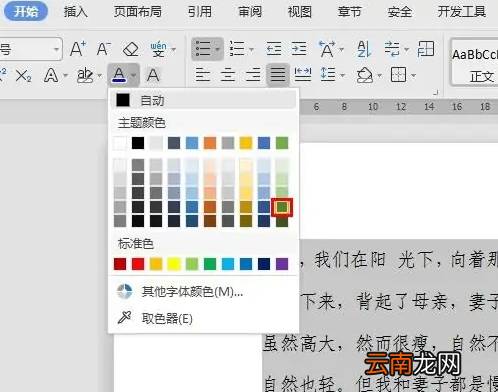Center align text
The image size is (498, 392).
[x=228, y=75]
